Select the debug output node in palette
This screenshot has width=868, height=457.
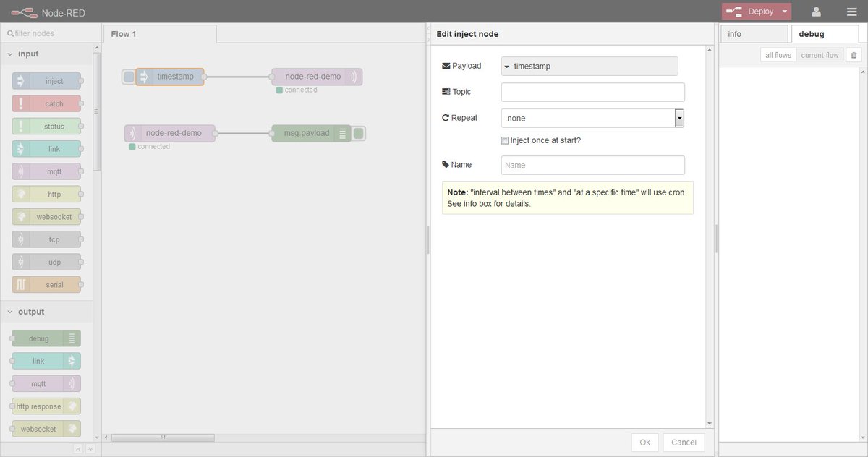[x=46, y=338]
